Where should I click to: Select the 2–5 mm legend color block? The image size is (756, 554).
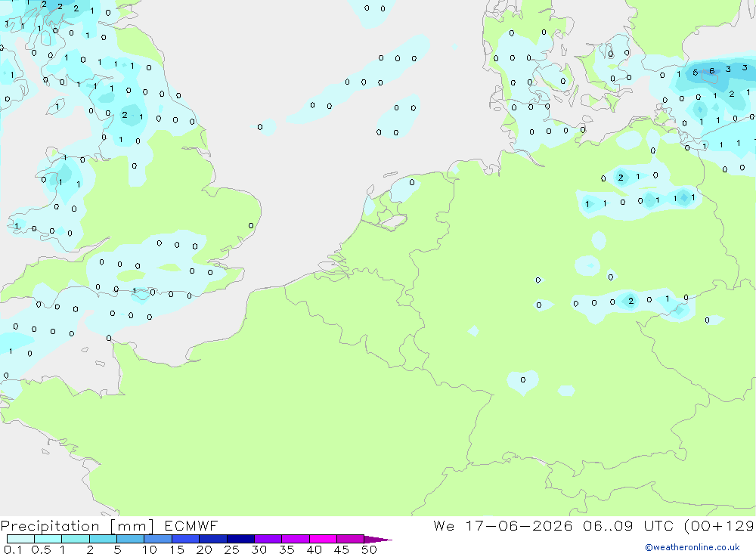[103, 539]
